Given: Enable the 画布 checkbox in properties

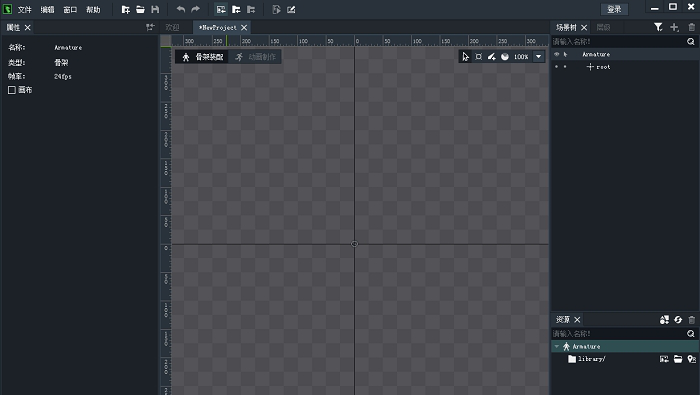Looking at the screenshot, I should 12,90.
